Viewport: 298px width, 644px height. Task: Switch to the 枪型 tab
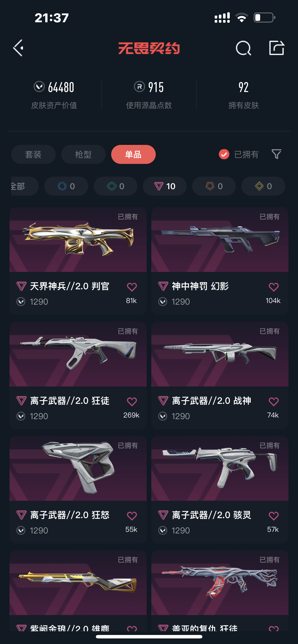(x=83, y=154)
